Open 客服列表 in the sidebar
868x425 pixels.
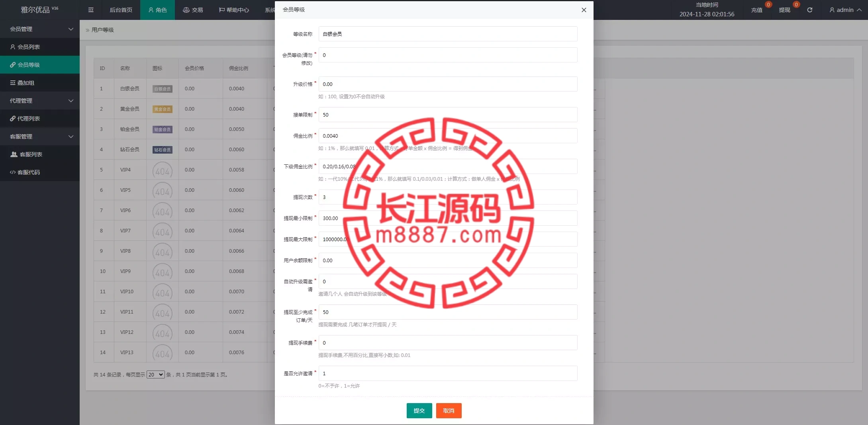coord(40,154)
